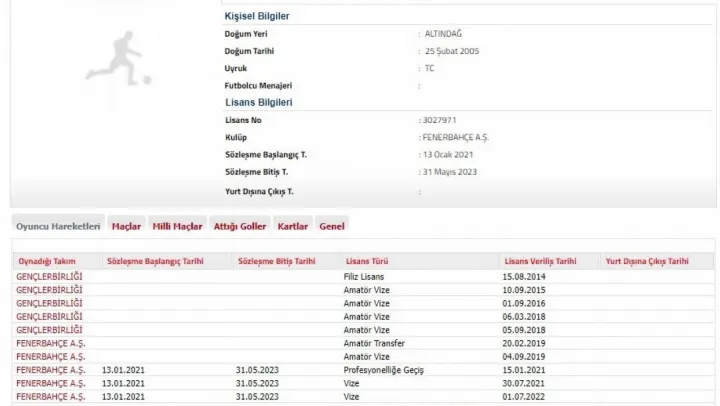Open FENERBAHÇE A.Ş. link in Amatör Transfer row

click(50, 343)
